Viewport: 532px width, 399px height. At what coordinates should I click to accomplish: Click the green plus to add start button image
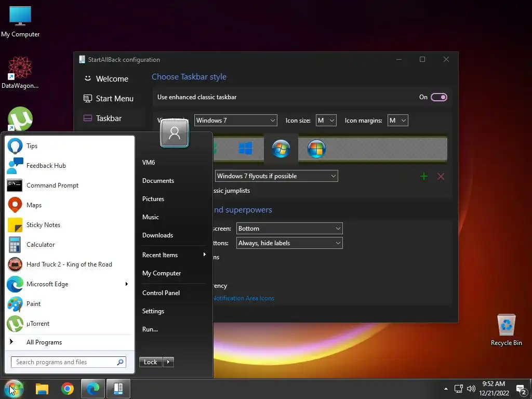click(424, 176)
